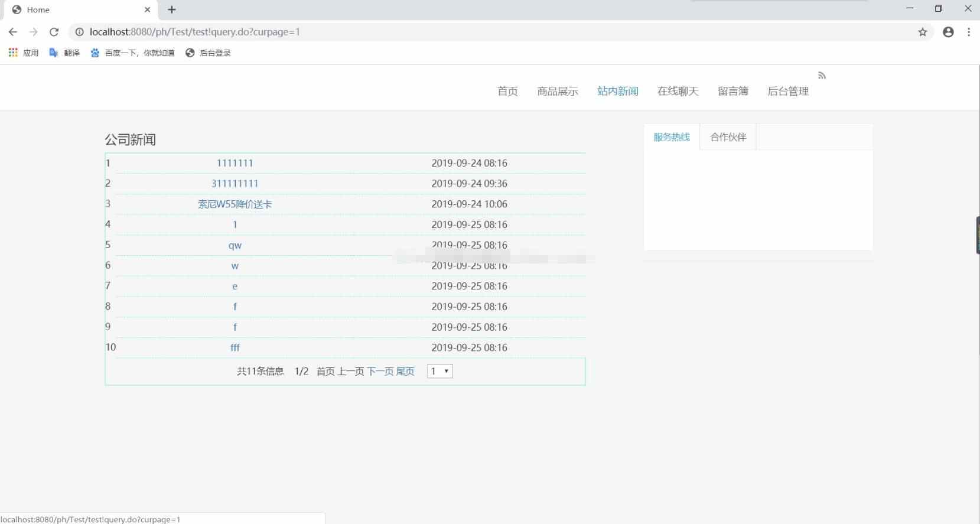This screenshot has height=524, width=980.
Task: Open 商品展示 navigation item
Action: [x=558, y=91]
